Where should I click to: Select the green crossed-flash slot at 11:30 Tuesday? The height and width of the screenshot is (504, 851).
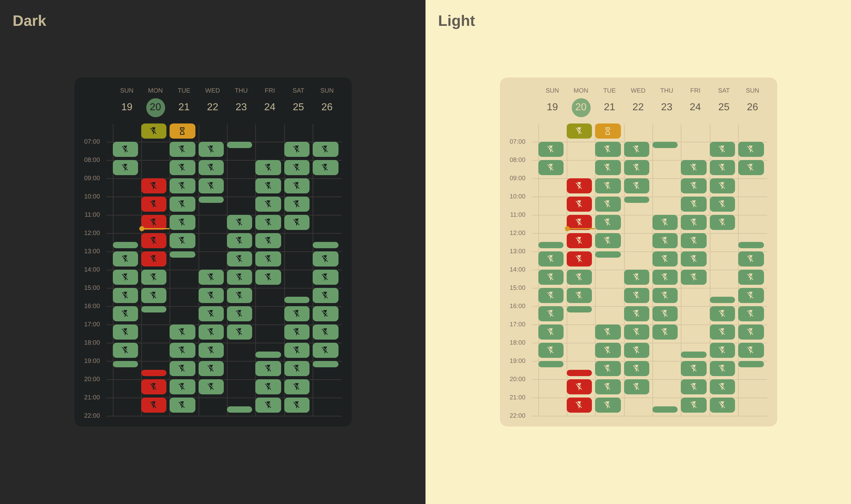click(183, 222)
